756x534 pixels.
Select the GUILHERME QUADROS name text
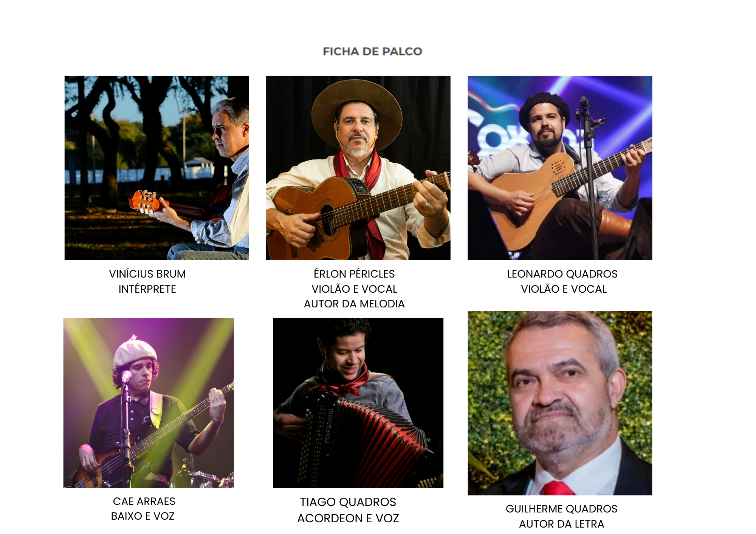[x=561, y=509]
